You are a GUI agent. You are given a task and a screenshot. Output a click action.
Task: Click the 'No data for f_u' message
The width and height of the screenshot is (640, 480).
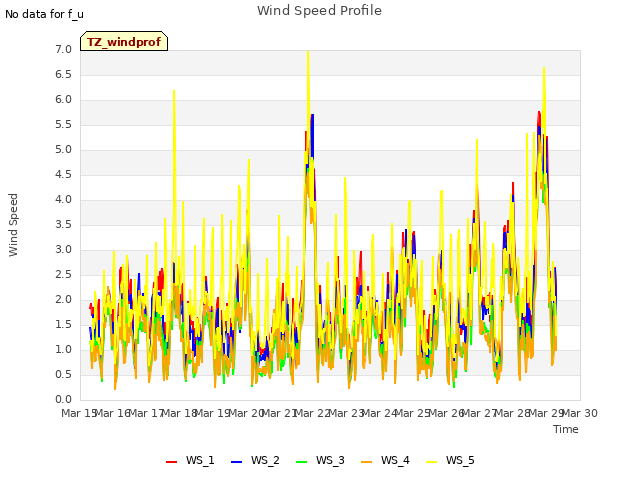[44, 14]
